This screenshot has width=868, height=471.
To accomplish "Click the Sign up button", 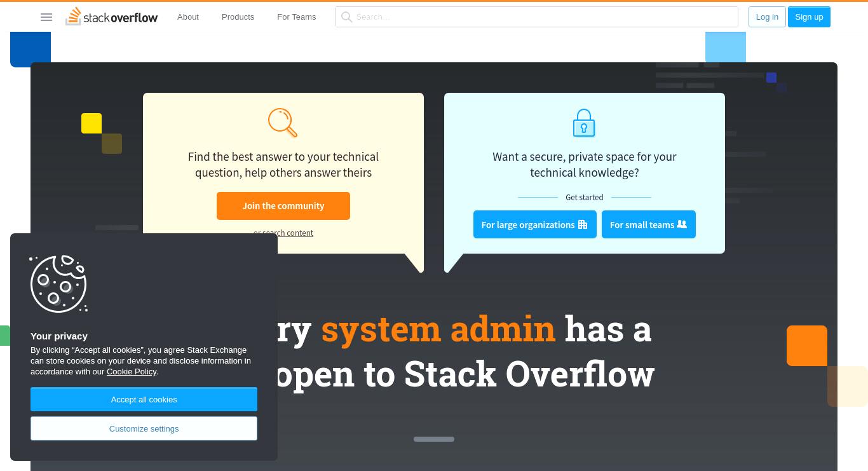I will coord(809,17).
